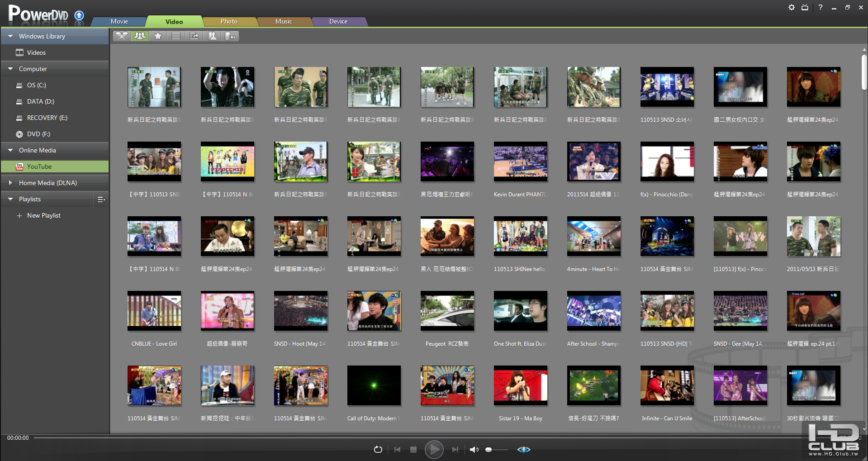The height and width of the screenshot is (461, 868).
Task: Adjust the volume slider handle
Action: coord(489,450)
